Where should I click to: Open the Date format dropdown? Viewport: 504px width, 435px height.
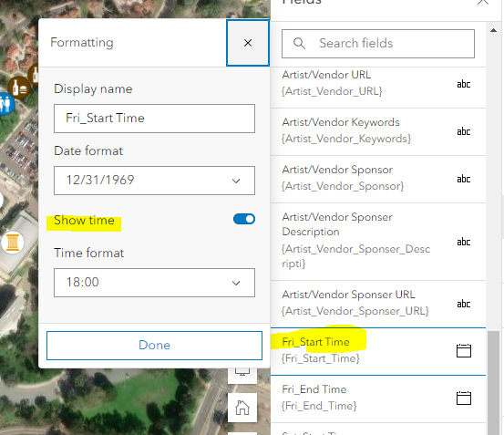(x=154, y=181)
